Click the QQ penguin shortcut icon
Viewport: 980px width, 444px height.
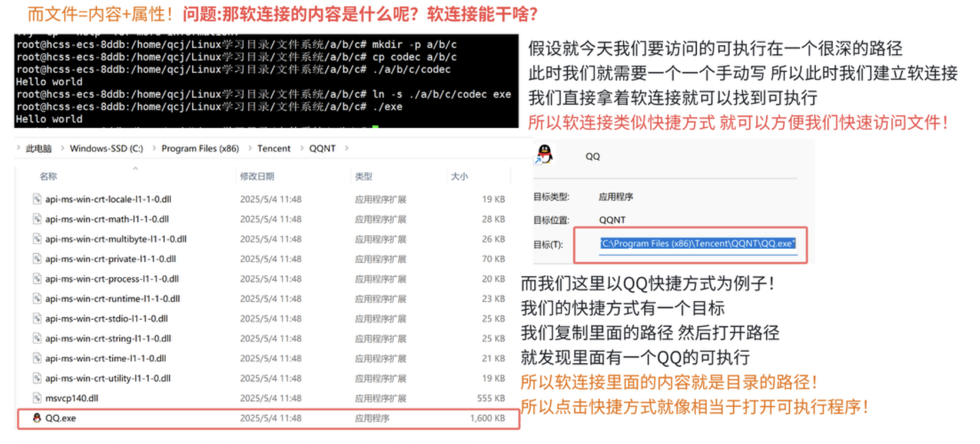point(544,155)
